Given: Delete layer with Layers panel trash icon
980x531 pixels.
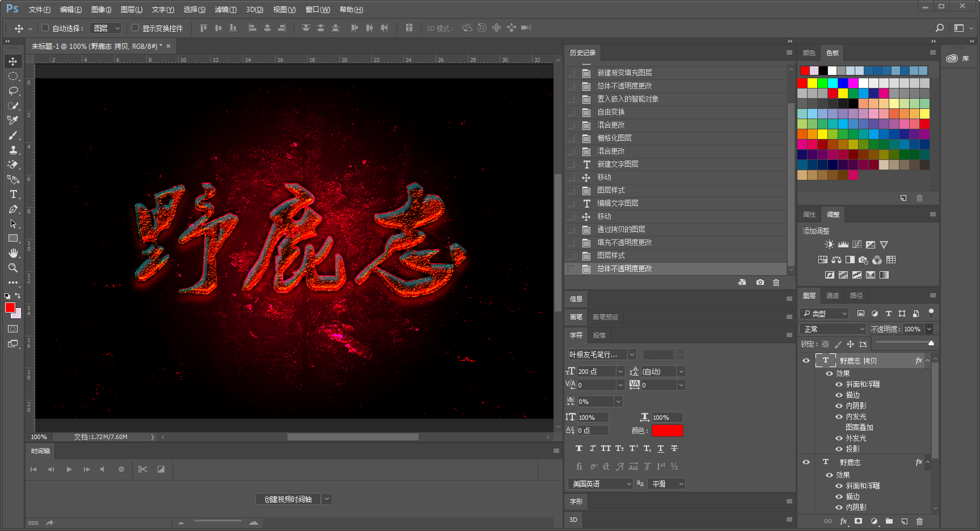Looking at the screenshot, I should (x=920, y=521).
